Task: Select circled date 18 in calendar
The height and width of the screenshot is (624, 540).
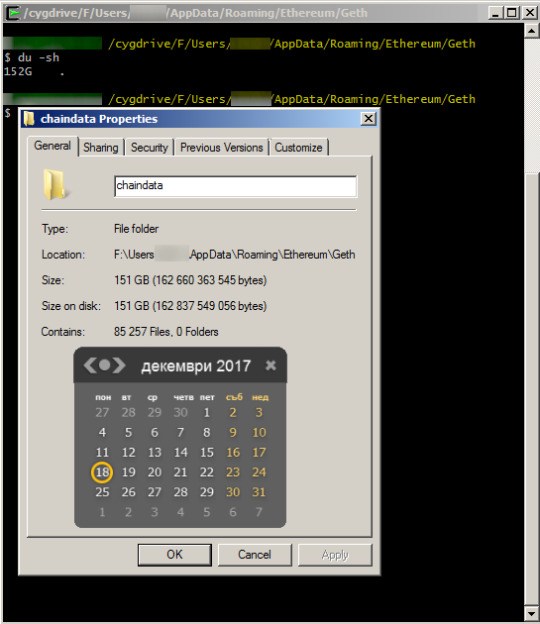Action: (102, 472)
